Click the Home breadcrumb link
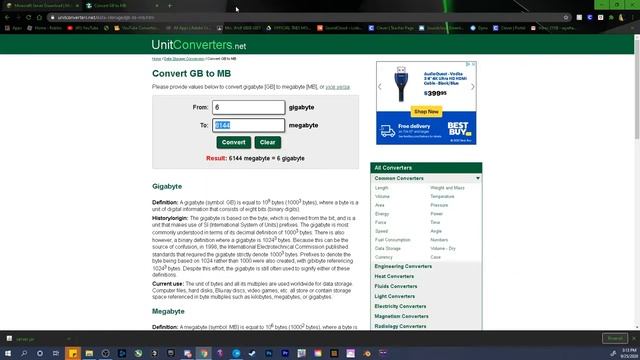640x360 pixels. [156, 59]
